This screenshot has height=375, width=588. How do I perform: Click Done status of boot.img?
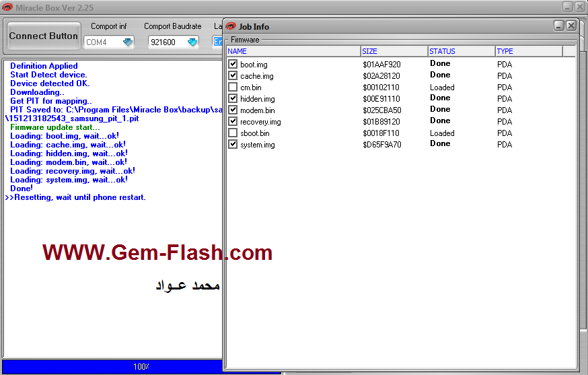[440, 63]
